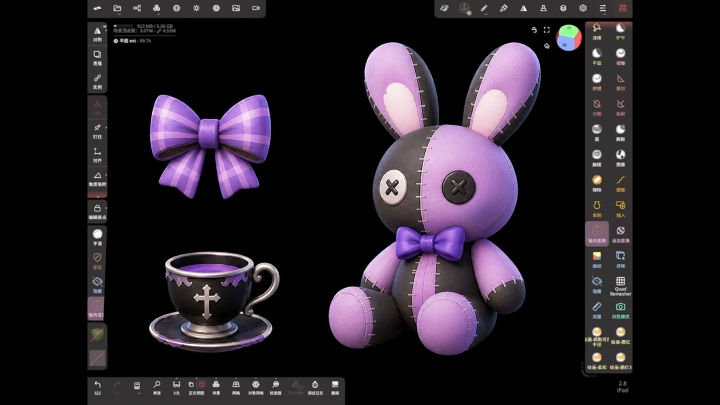Select the Trim (裁切) tool
This screenshot has height=405, width=720.
620,82
